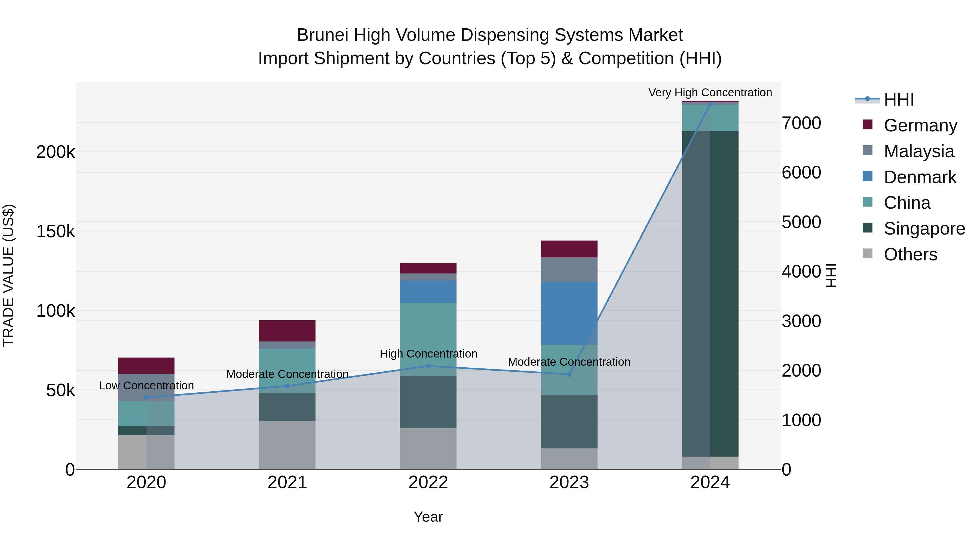Click the Denmark segment of 2023 bar

pyautogui.click(x=569, y=313)
